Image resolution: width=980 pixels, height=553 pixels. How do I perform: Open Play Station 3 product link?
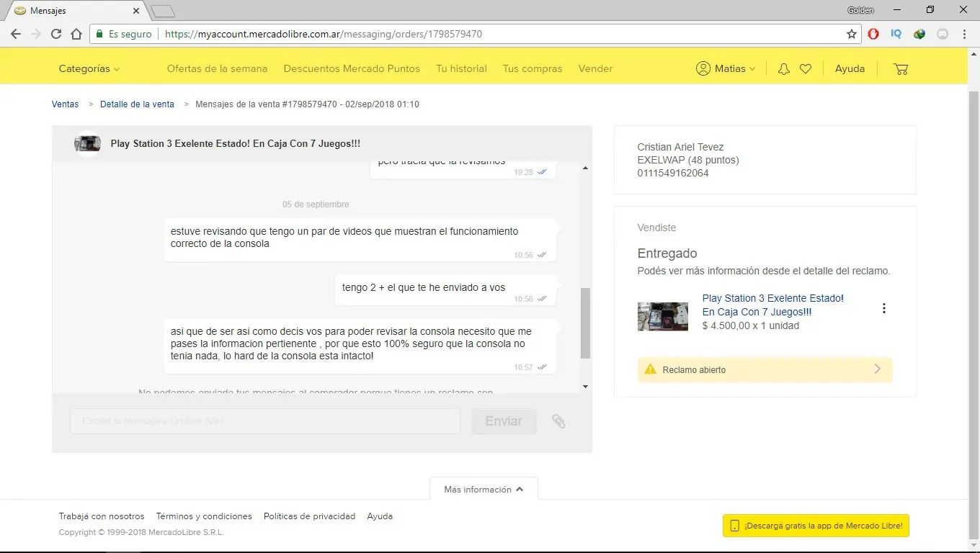[x=772, y=305]
